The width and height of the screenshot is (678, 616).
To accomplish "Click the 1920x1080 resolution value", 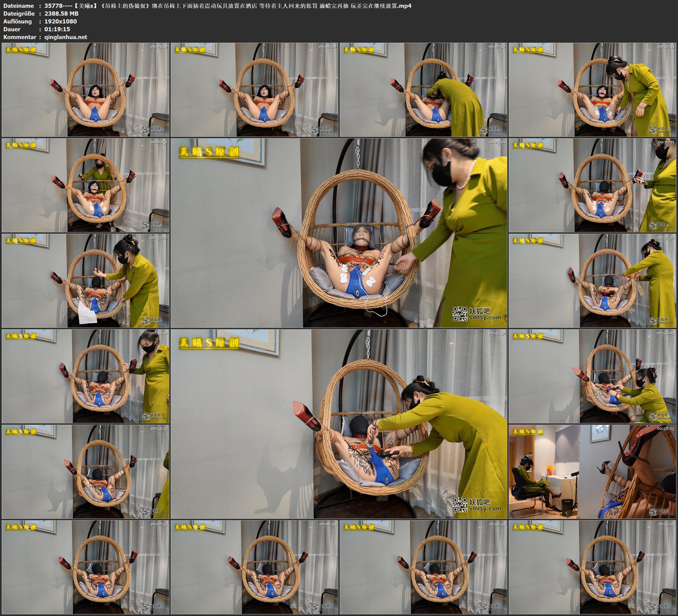I will (61, 21).
